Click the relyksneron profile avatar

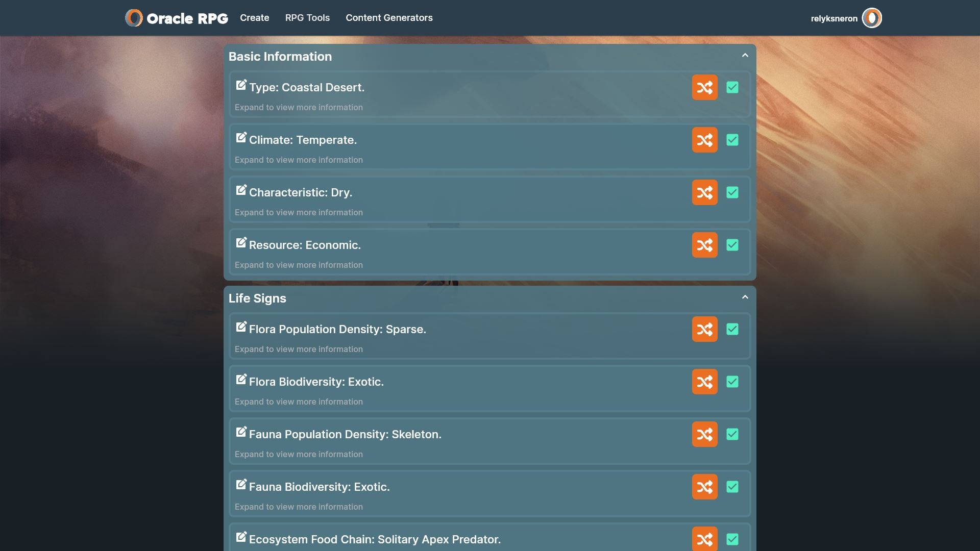click(x=871, y=18)
